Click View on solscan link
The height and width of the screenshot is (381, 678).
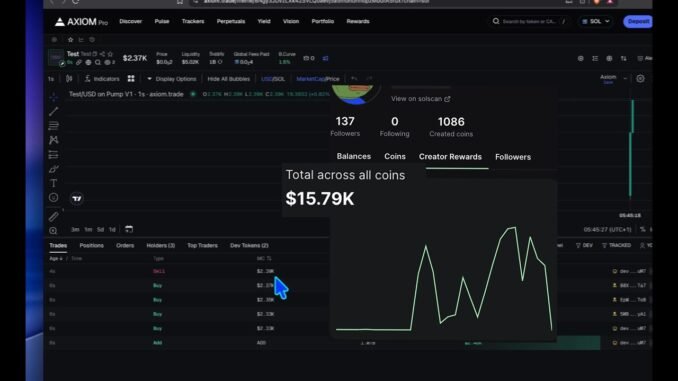(421, 99)
